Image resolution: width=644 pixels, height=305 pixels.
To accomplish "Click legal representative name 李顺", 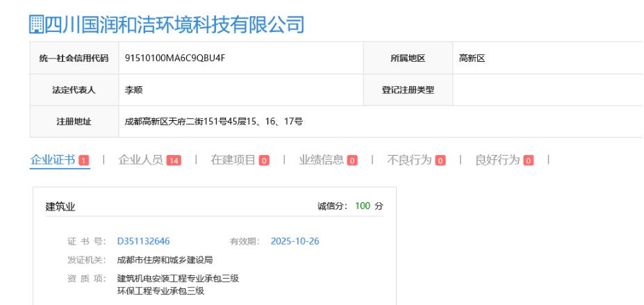I will [133, 90].
